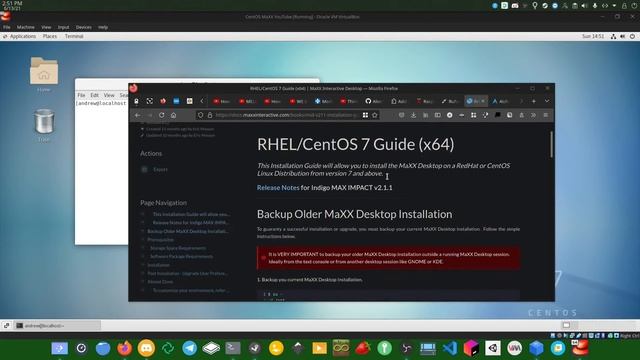
Task: Show tracking protection shield info
Action: click(x=200, y=115)
